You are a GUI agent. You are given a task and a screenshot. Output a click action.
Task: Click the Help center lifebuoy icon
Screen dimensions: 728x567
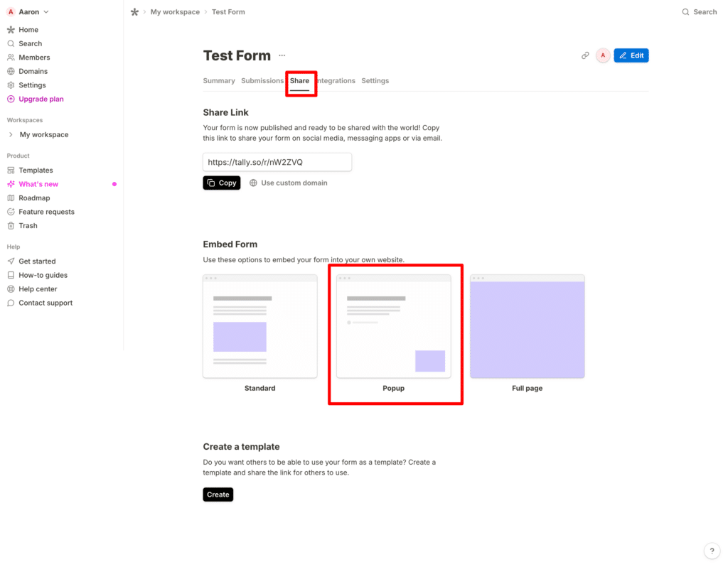coord(11,289)
